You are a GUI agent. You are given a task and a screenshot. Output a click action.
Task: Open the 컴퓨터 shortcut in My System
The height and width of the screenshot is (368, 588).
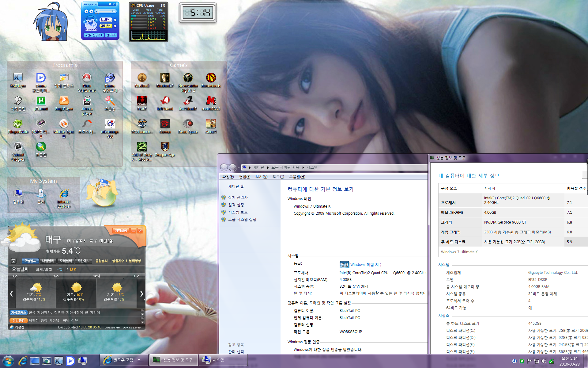coord(18,196)
